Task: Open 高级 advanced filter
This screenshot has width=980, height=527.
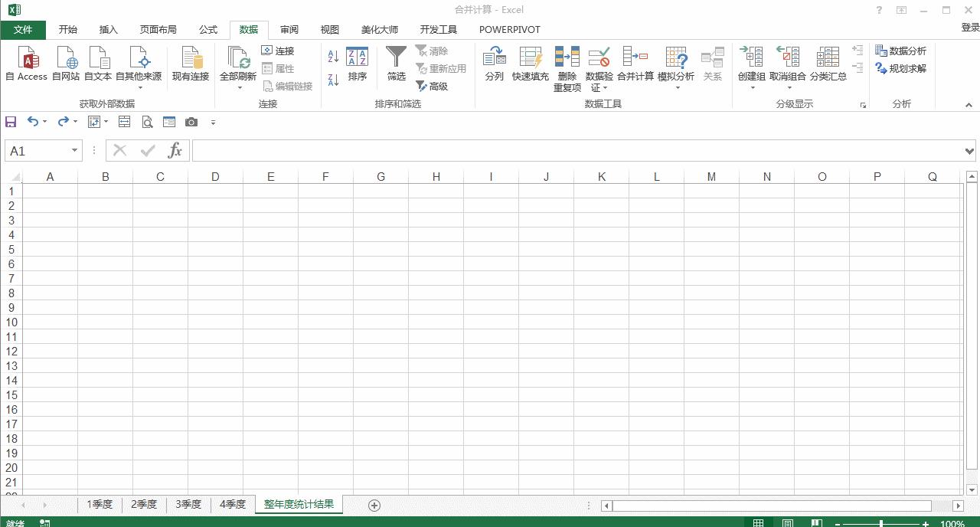Action: (433, 87)
